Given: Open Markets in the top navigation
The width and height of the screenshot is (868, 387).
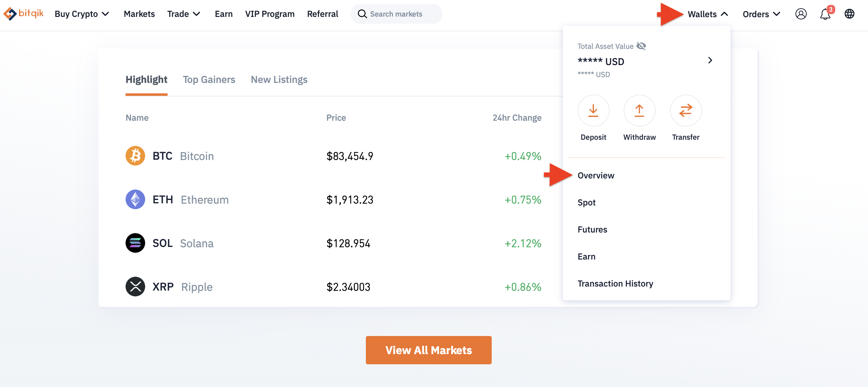Looking at the screenshot, I should click(139, 14).
